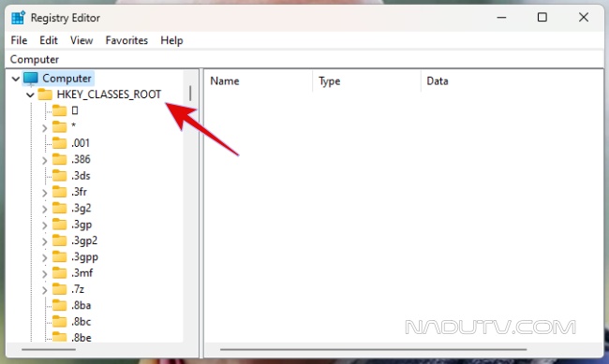Click folder icon next to .3gp key
Viewport: 609px width, 364px height.
click(59, 225)
